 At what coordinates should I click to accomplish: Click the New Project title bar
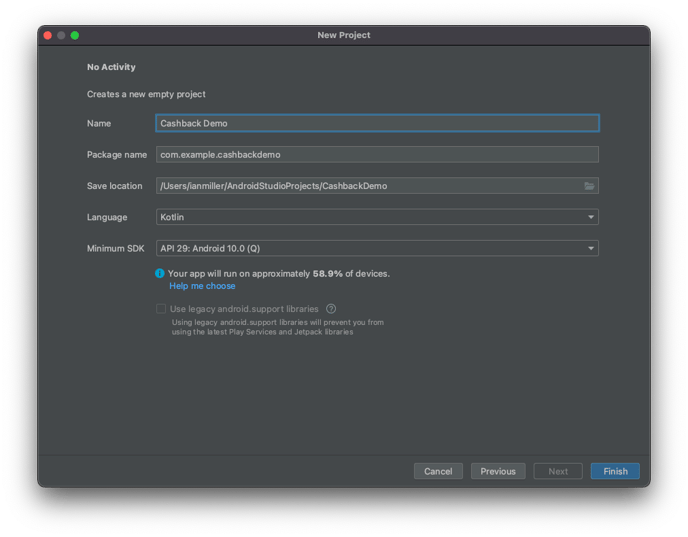click(x=344, y=35)
